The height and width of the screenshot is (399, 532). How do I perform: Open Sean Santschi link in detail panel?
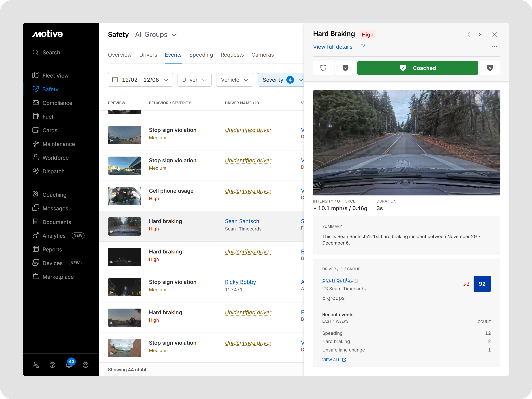click(x=340, y=280)
